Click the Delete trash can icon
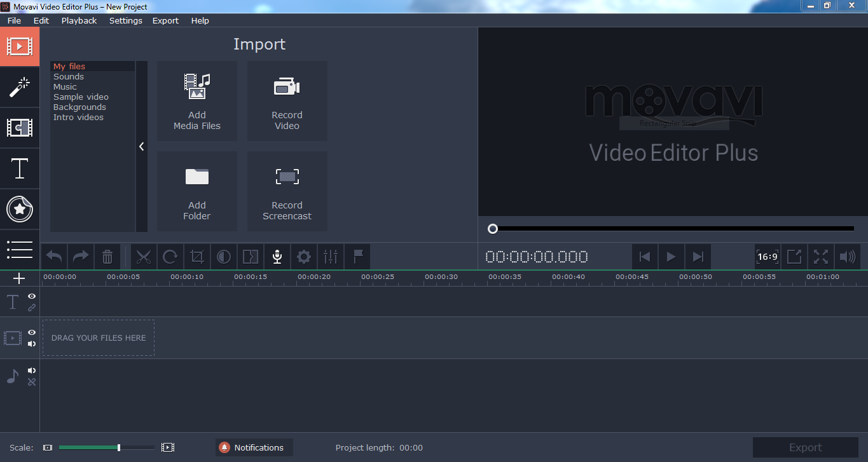This screenshot has width=868, height=462. point(107,257)
